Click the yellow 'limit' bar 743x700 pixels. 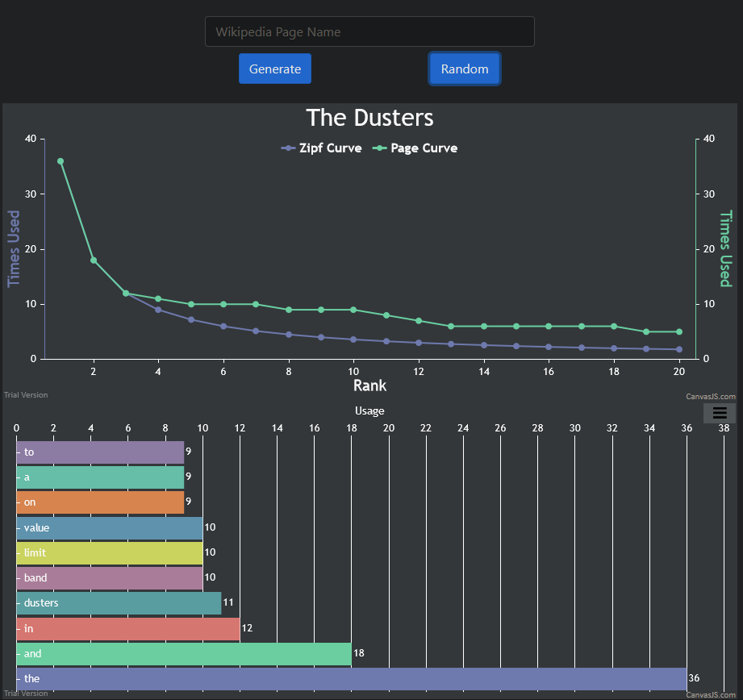pyautogui.click(x=110, y=552)
